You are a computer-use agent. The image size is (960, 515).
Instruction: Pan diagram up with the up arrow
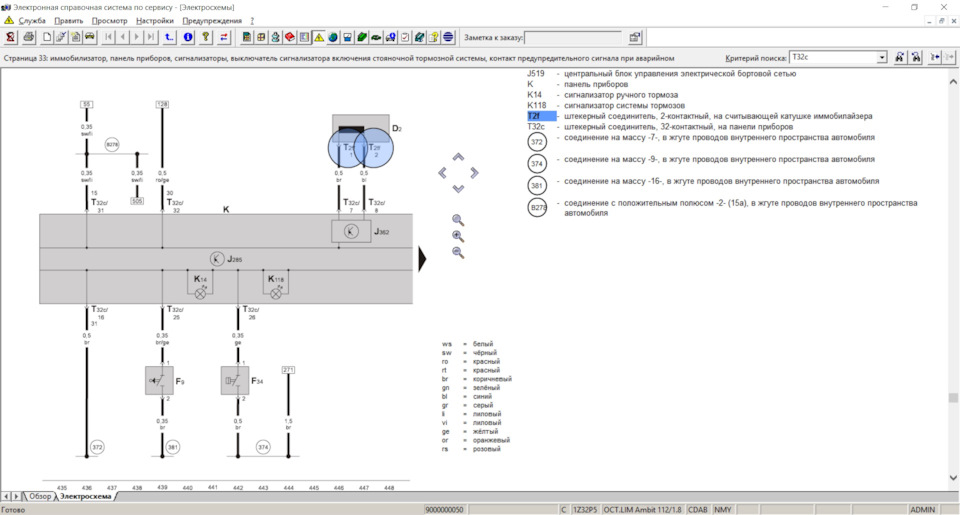[x=458, y=157]
